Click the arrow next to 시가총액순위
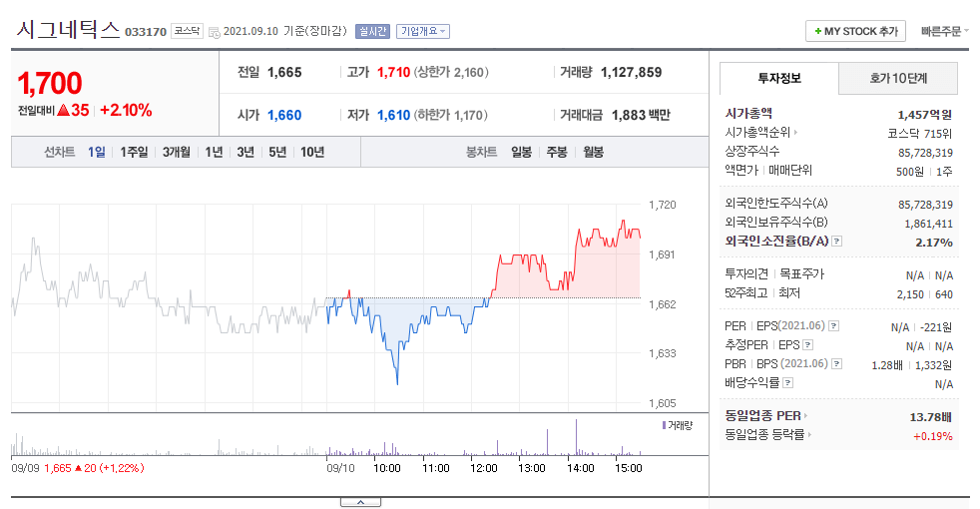The image size is (980, 509). (795, 132)
